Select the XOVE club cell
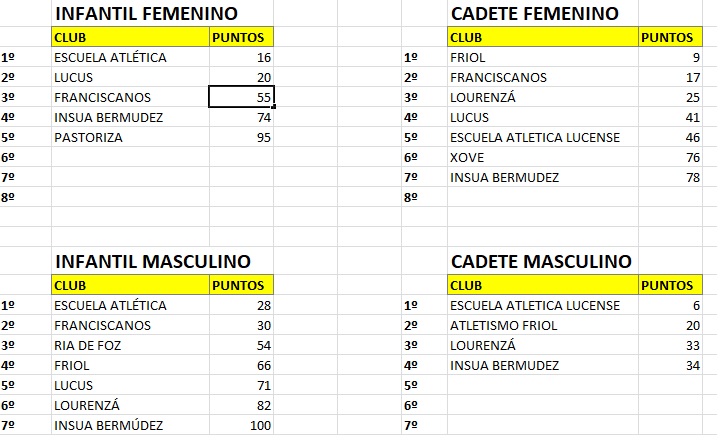The image size is (727, 443). [x=543, y=157]
